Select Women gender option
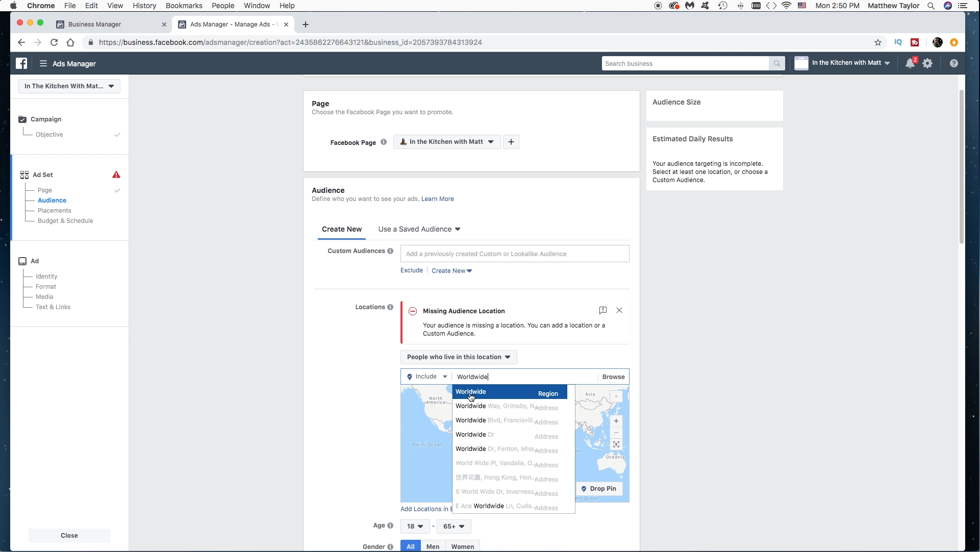 pos(463,546)
